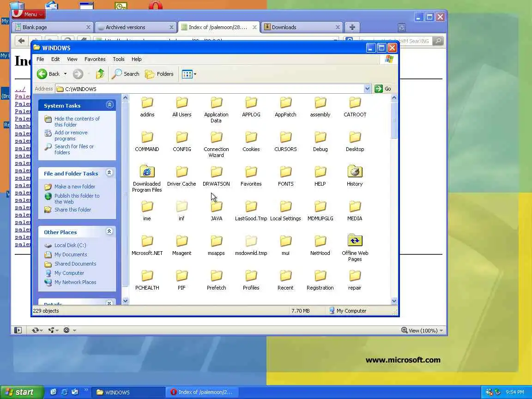
Task: Open the Edit menu
Action: click(55, 59)
